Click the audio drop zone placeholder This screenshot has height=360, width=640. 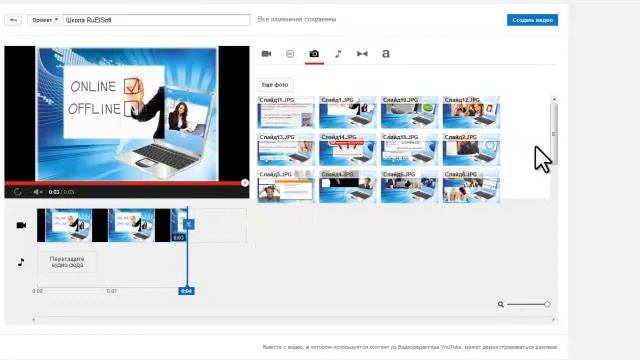[67, 262]
